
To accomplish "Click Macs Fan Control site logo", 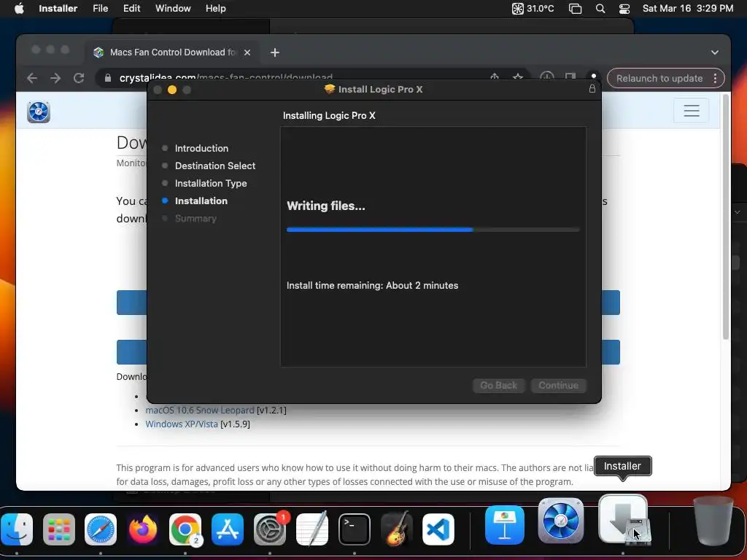I will pos(39,112).
